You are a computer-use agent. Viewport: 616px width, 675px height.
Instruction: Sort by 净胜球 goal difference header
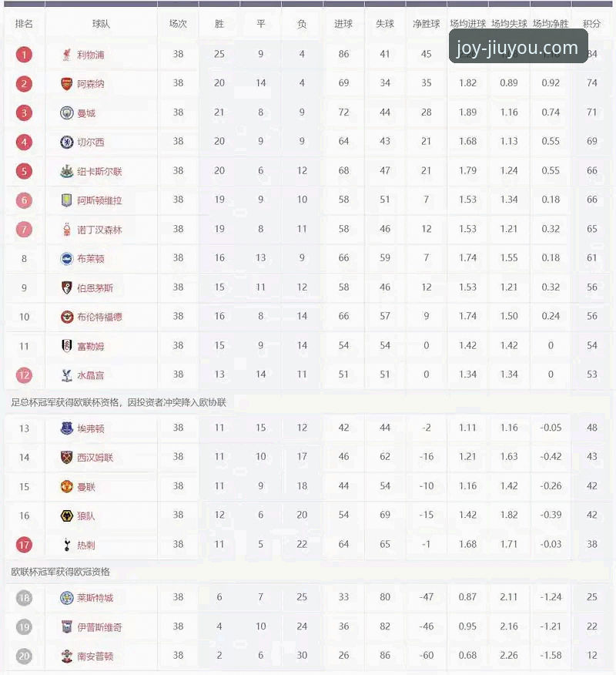(427, 24)
